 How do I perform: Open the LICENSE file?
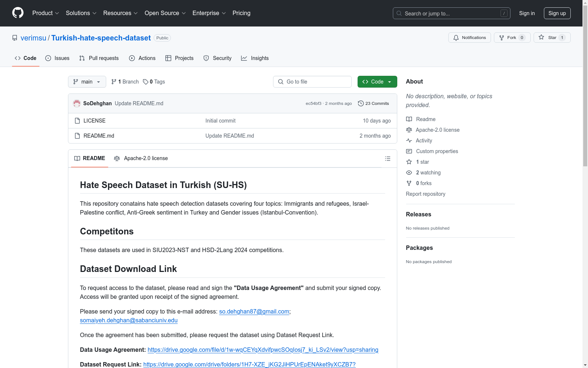(x=94, y=121)
